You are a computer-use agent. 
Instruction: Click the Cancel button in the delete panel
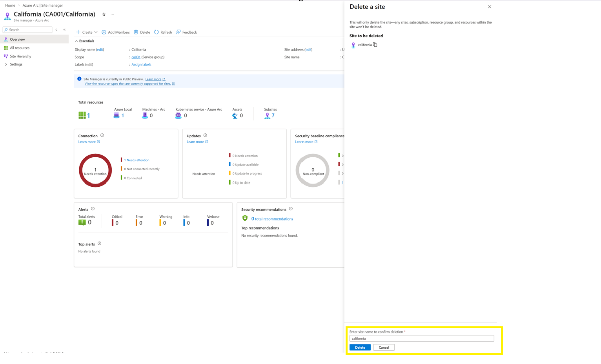tap(384, 348)
